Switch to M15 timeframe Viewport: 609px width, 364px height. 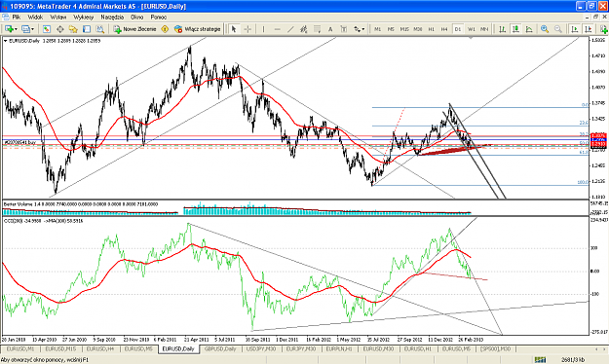click(404, 29)
